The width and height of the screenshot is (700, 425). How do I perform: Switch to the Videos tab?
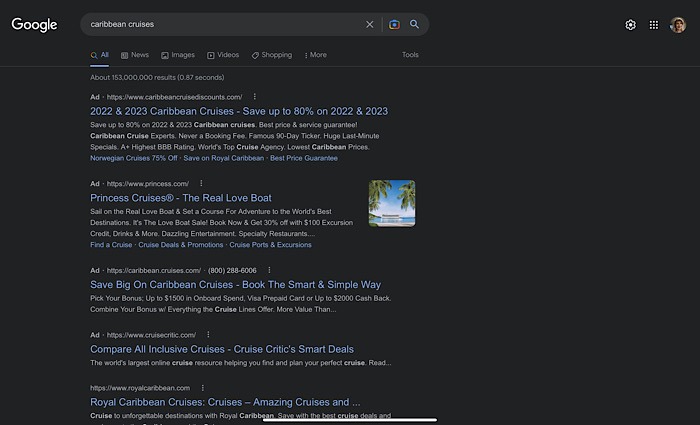coord(223,55)
